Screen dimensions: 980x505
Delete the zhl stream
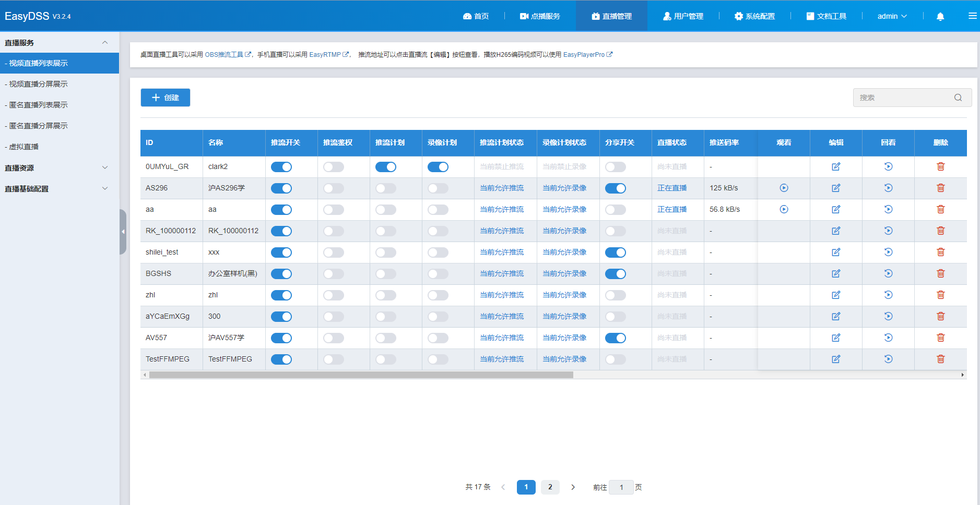point(940,295)
